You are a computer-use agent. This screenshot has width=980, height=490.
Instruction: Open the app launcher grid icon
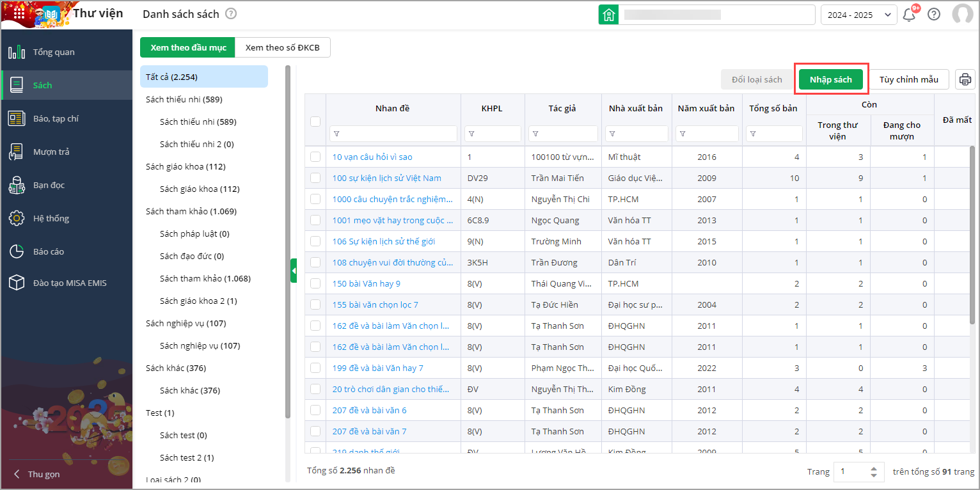(19, 13)
